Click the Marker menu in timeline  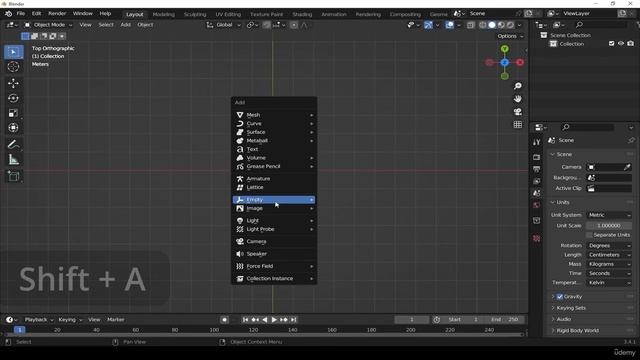tap(116, 320)
